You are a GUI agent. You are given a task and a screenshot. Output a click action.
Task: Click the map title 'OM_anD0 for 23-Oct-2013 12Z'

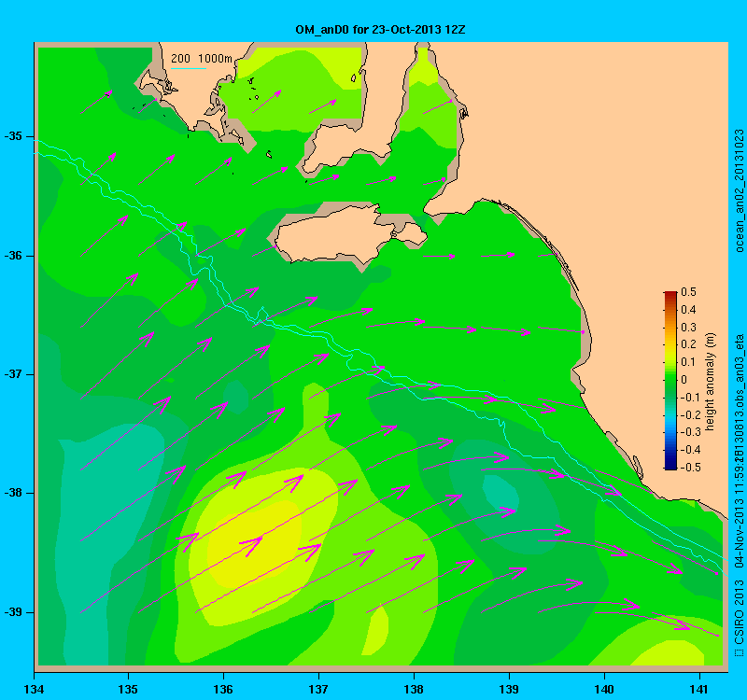pyautogui.click(x=380, y=30)
